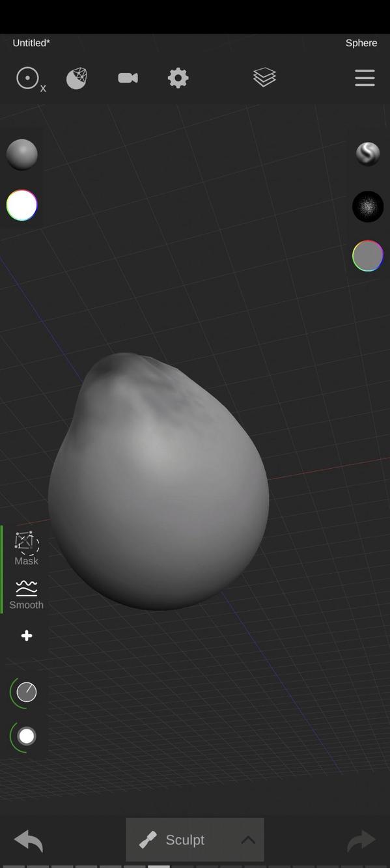
Task: Open the layers stack icon
Action: 264,77
